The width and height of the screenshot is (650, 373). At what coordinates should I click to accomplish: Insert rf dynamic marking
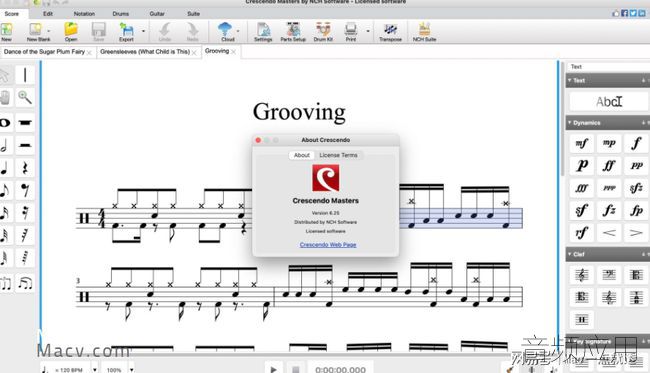582,233
